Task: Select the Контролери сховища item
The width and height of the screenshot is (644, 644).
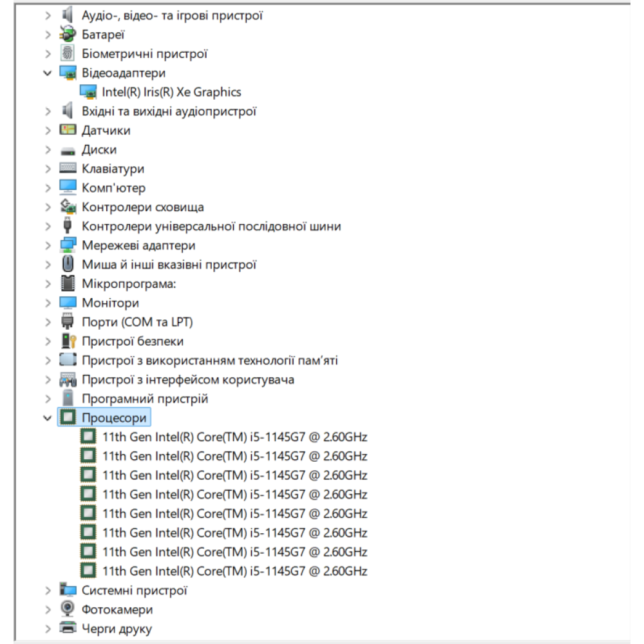Action: click(x=142, y=207)
